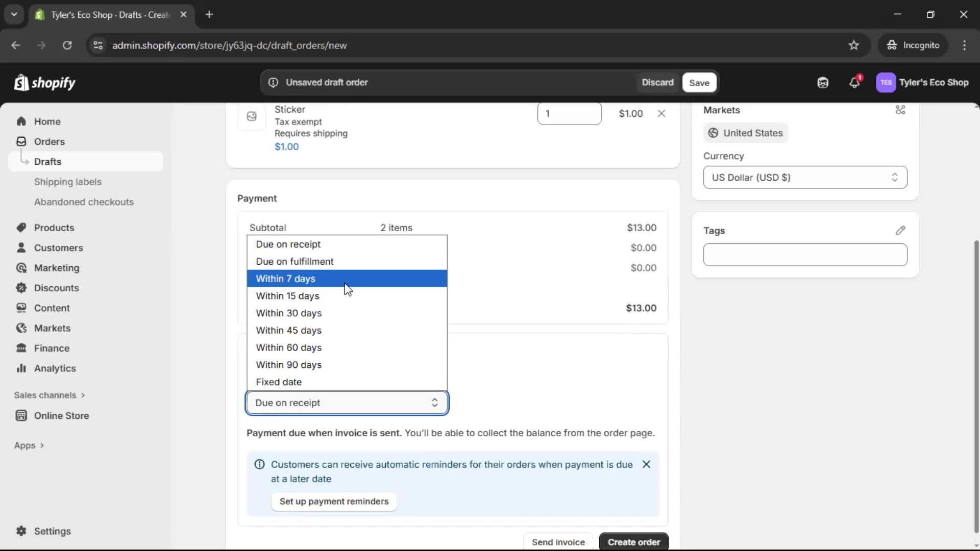This screenshot has height=551, width=980.
Task: Open the Tyler's Eco Shop account menu
Action: (923, 82)
